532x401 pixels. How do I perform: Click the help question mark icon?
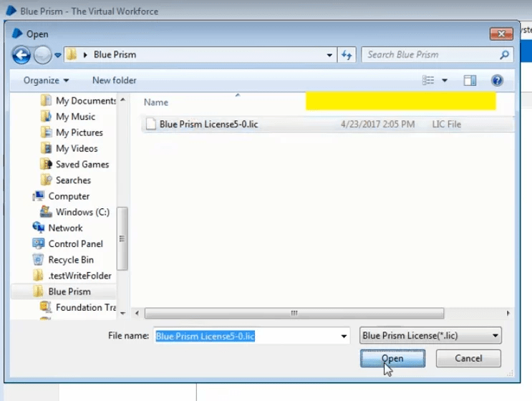click(x=497, y=80)
